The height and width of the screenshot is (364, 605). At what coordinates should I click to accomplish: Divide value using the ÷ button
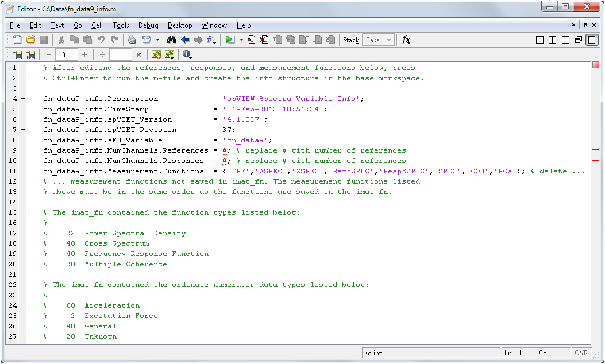(x=102, y=55)
